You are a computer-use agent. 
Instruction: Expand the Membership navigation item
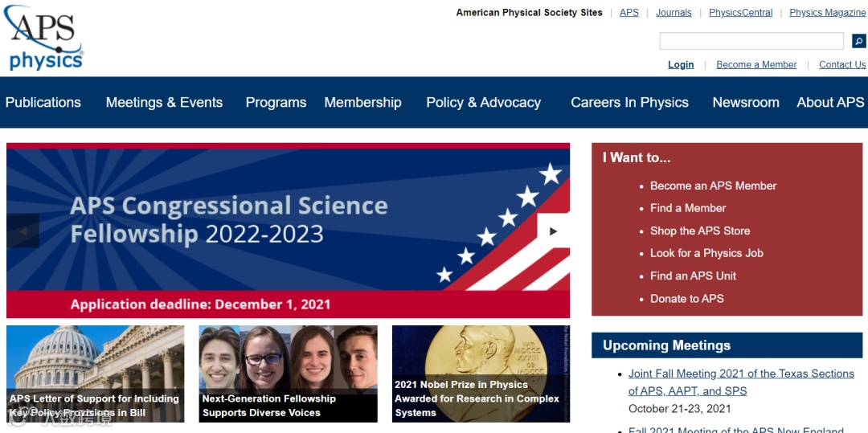pos(362,102)
